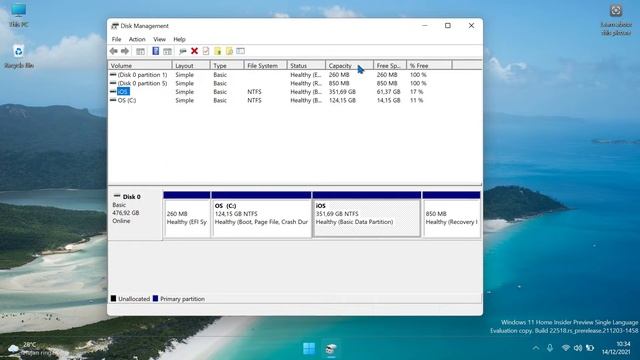Sort by the Free Space column header

pyautogui.click(x=390, y=65)
